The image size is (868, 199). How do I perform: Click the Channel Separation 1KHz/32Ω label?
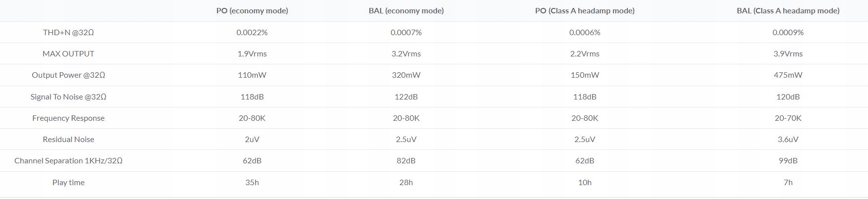[x=68, y=160]
